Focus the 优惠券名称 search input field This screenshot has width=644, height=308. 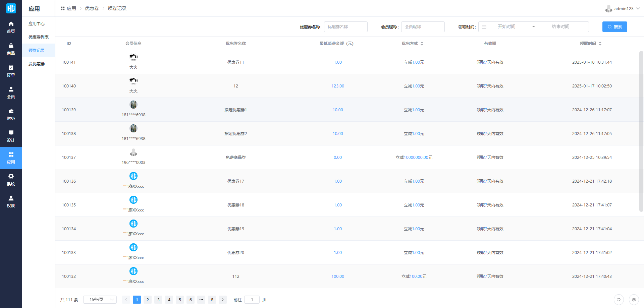click(x=345, y=27)
